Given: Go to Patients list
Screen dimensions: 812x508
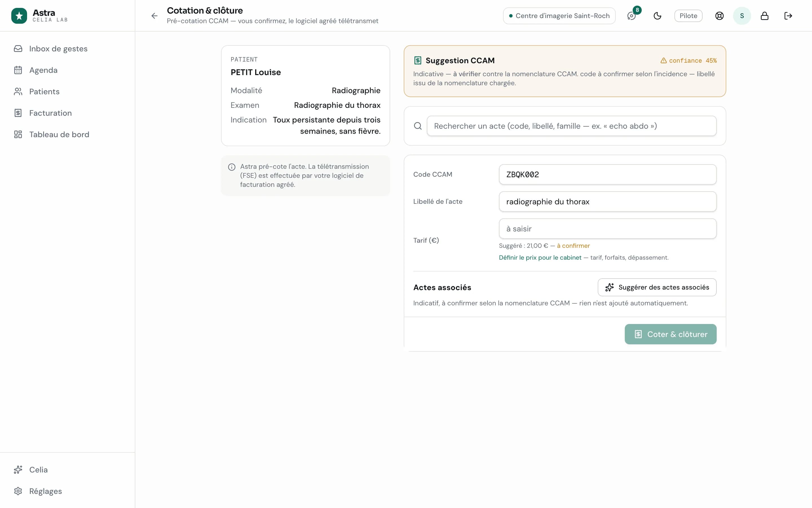Looking at the screenshot, I should [67, 92].
